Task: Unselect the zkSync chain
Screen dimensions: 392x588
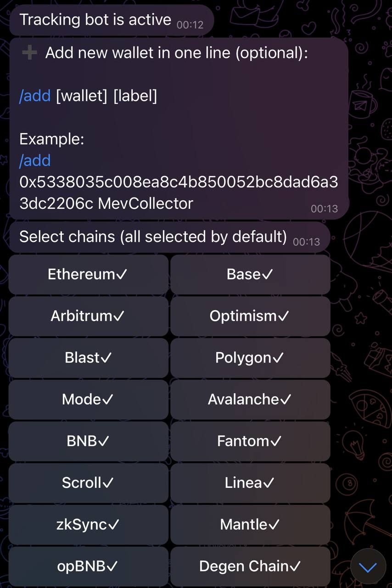Action: 88,524
